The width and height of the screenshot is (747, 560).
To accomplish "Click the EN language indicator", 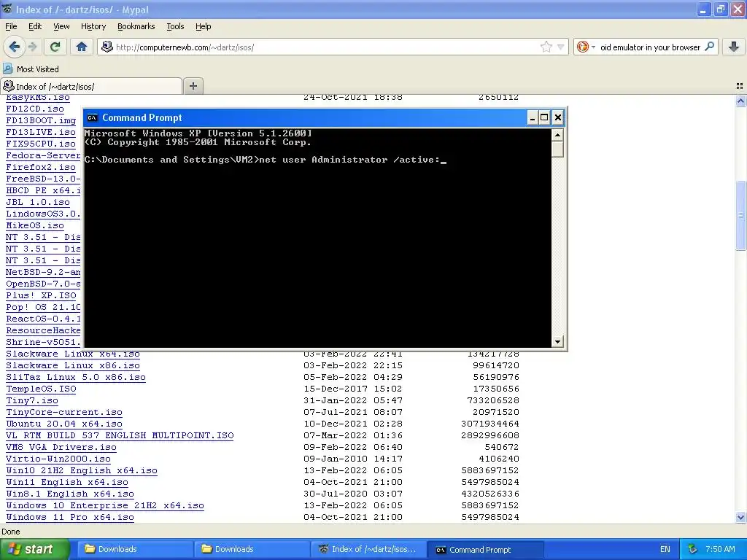I will click(x=665, y=549).
